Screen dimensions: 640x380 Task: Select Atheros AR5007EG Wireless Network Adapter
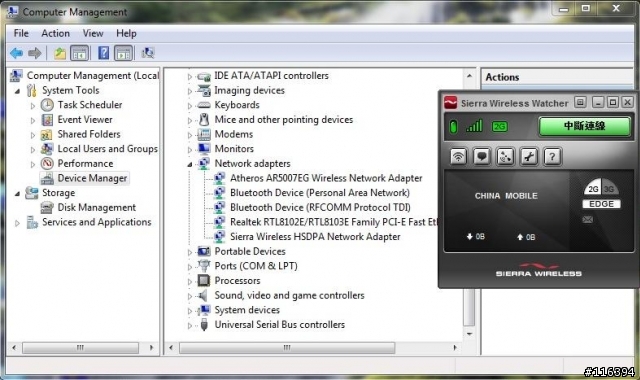tap(326, 178)
